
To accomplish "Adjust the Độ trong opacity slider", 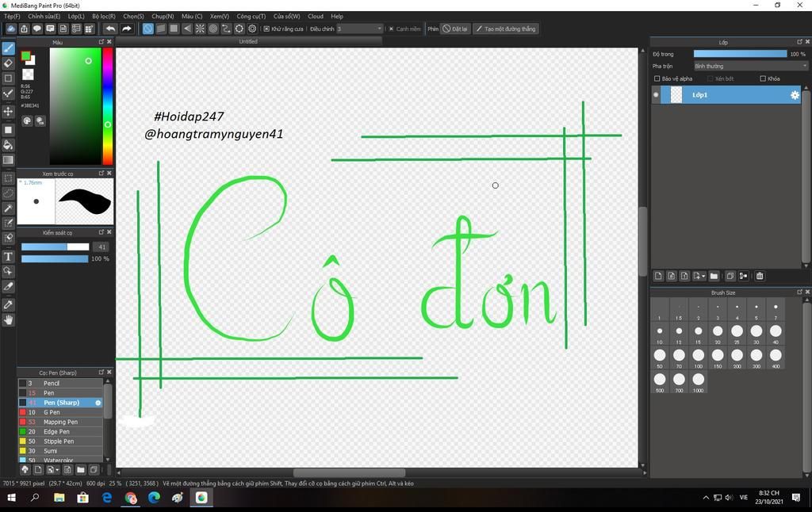I will (740, 54).
